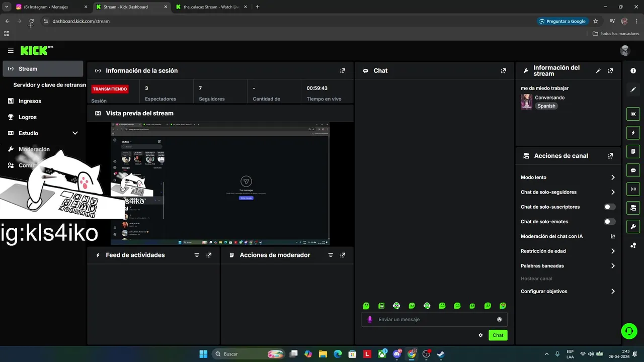This screenshot has height=362, width=644.
Task: Open Windows Start menu
Action: pos(203,354)
